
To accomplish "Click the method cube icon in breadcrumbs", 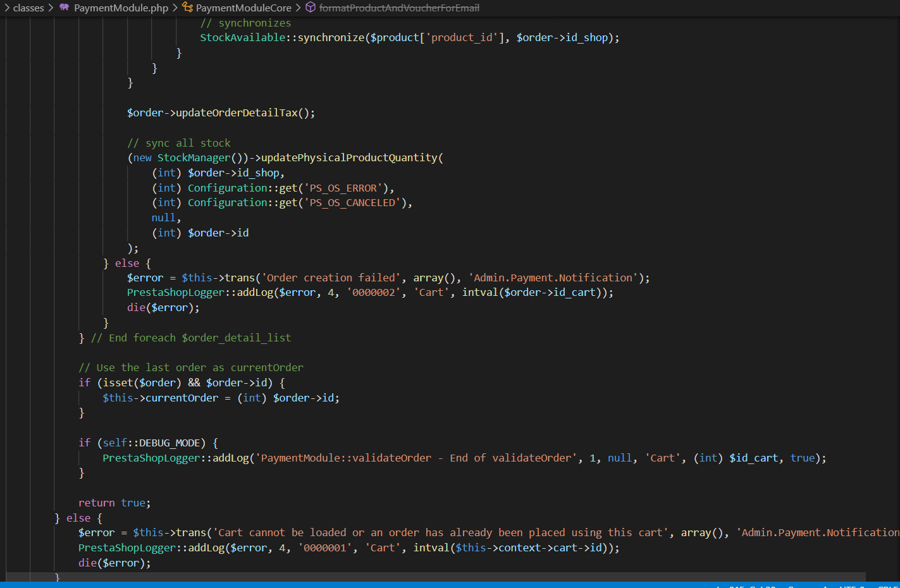I will point(311,8).
